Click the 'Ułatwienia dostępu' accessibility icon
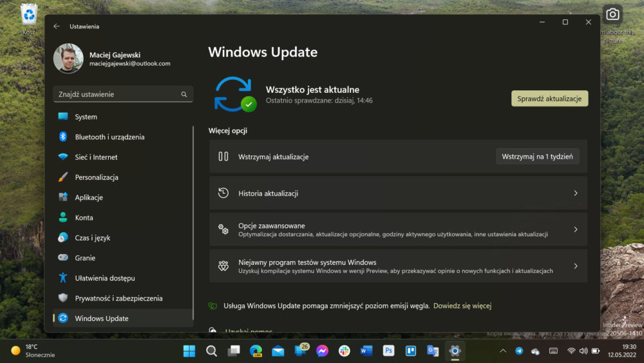644x363 pixels. click(63, 277)
